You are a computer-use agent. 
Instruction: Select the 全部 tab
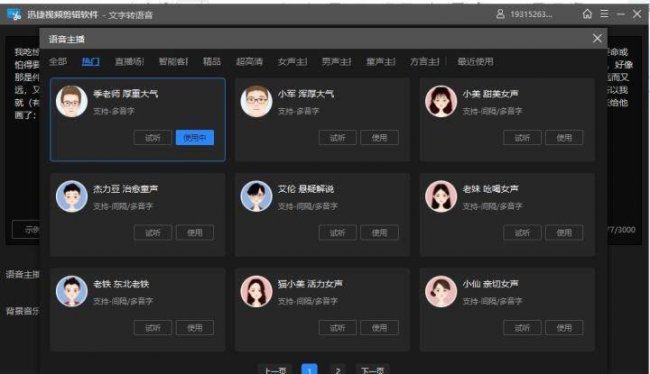58,62
